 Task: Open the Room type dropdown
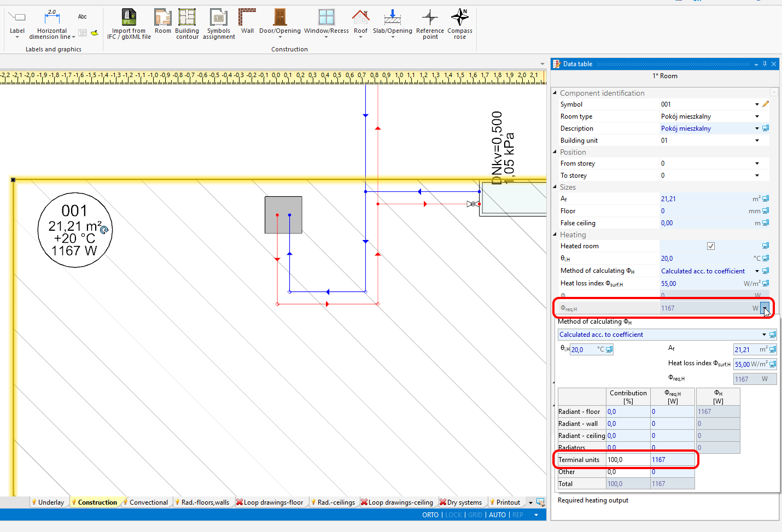click(757, 116)
